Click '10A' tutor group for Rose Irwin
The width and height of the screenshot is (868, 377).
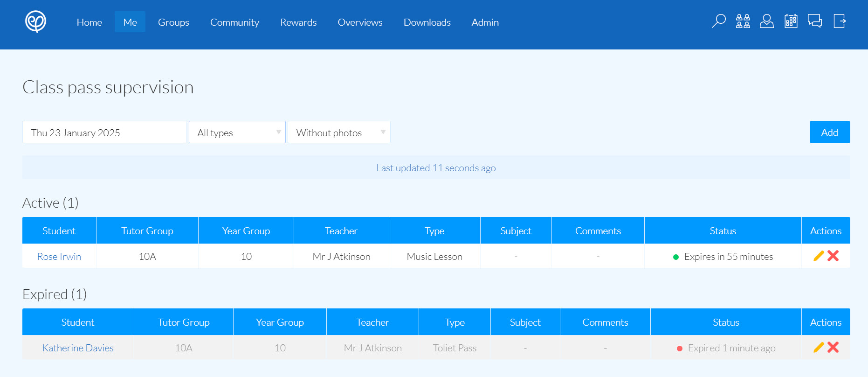tap(147, 257)
